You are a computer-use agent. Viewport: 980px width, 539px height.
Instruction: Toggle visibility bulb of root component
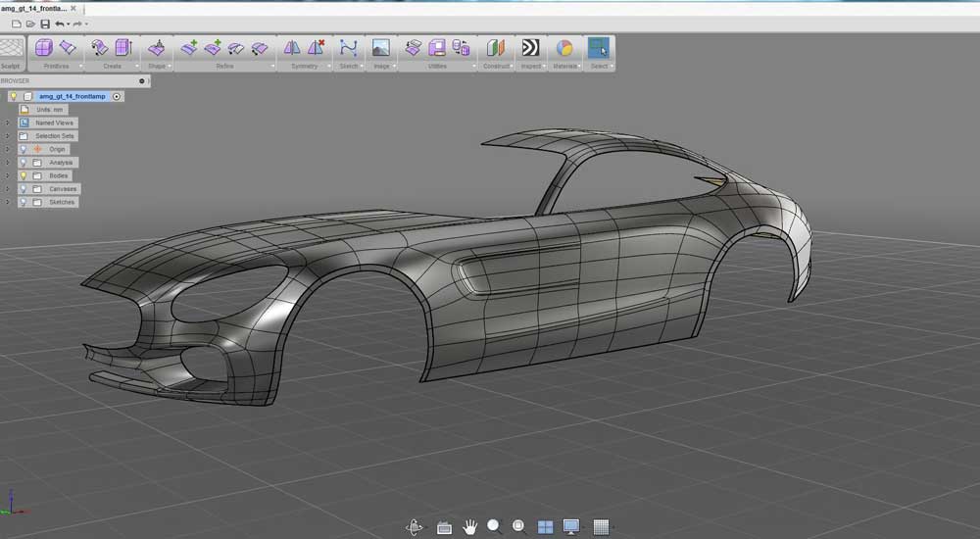point(13,96)
